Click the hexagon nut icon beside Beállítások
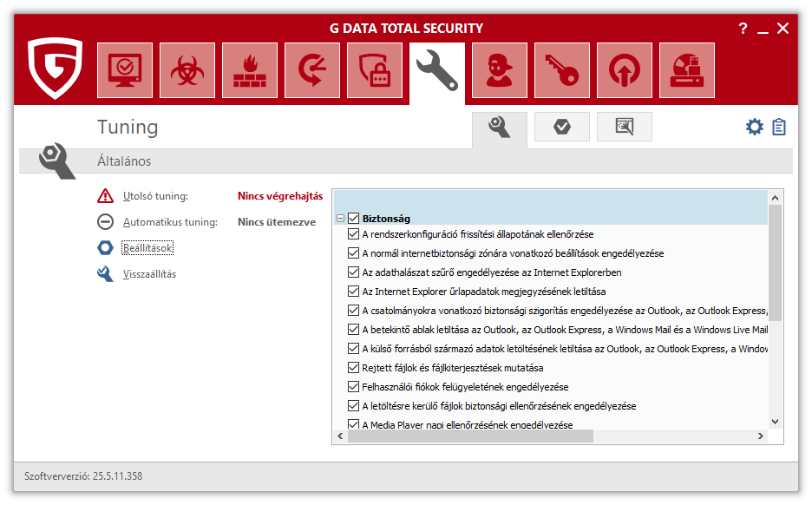This screenshot has height=505, width=812. point(105,247)
